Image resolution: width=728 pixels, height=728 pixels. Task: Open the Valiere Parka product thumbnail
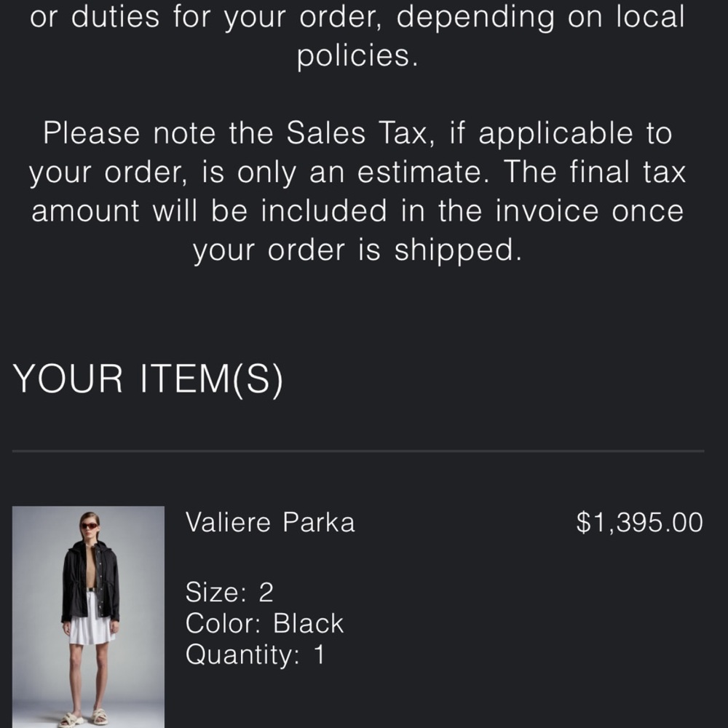click(x=88, y=617)
